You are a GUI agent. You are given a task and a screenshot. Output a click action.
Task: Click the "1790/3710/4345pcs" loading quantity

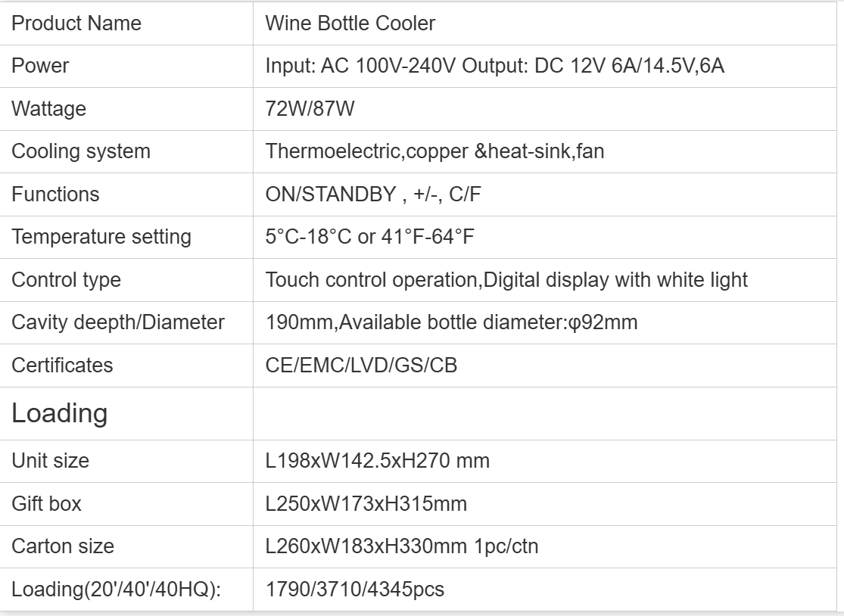(x=355, y=589)
